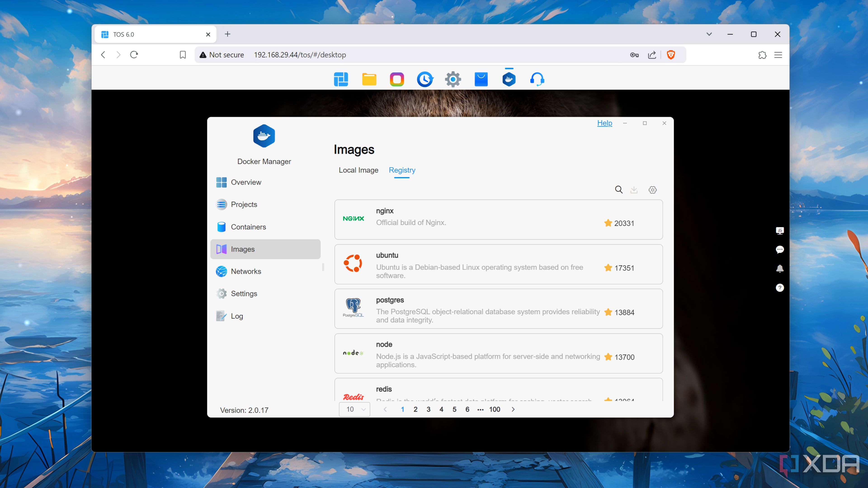Open the registry settings gear
Image resolution: width=868 pixels, height=488 pixels.
[x=653, y=190]
